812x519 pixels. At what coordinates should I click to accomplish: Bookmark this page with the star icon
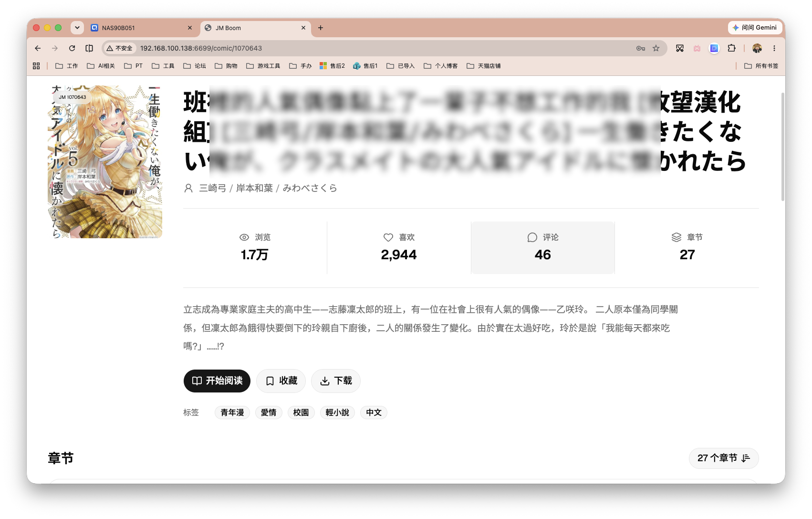656,48
